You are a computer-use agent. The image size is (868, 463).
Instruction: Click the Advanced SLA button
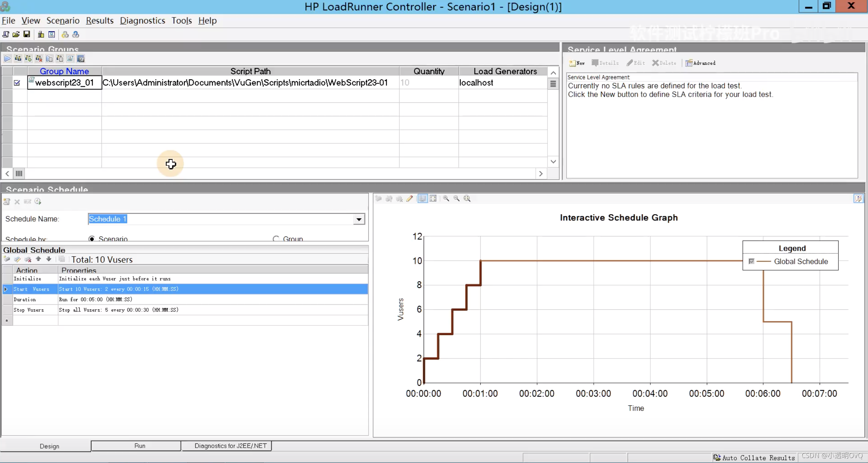(700, 63)
